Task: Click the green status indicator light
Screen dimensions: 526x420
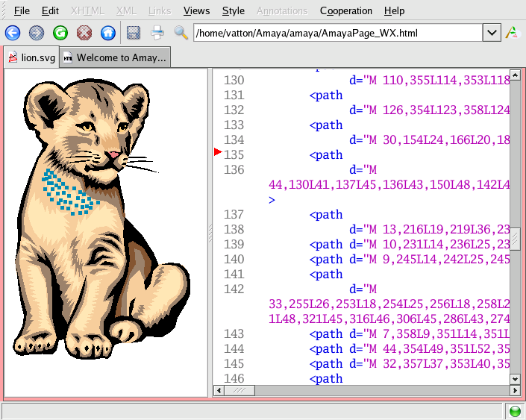Action: 515,411
